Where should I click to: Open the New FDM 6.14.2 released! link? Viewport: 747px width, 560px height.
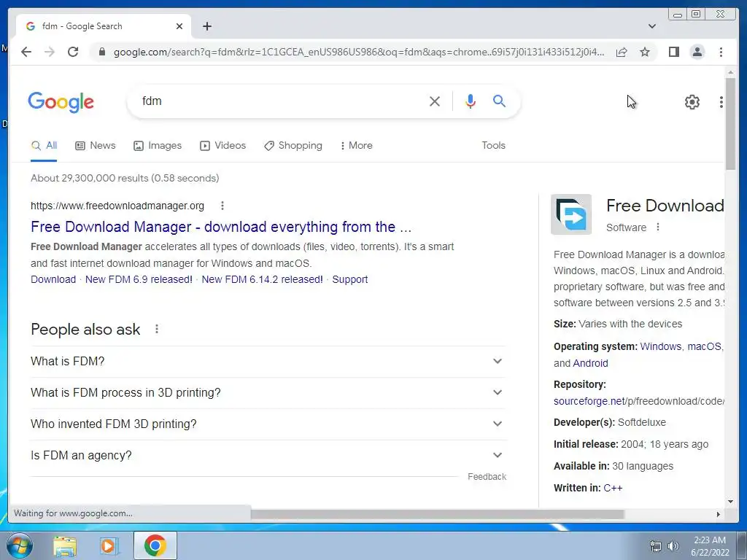(x=262, y=279)
